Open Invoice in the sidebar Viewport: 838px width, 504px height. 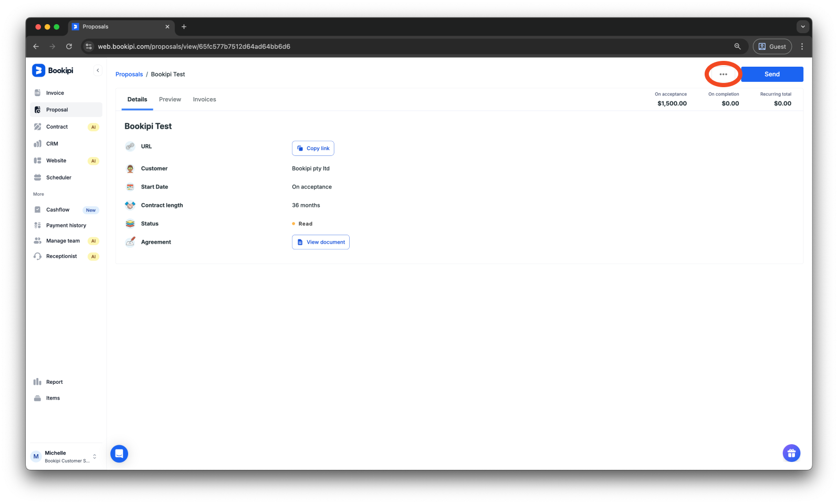coord(66,93)
